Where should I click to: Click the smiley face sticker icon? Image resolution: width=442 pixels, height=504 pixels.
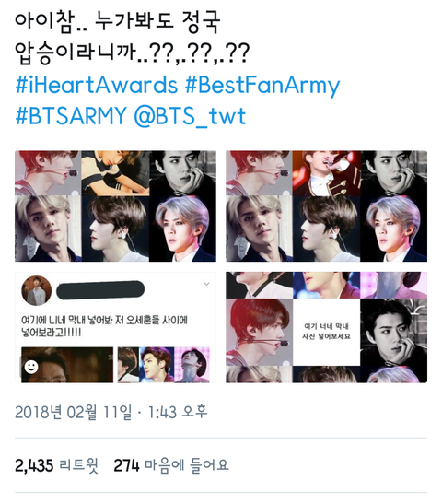tap(31, 367)
